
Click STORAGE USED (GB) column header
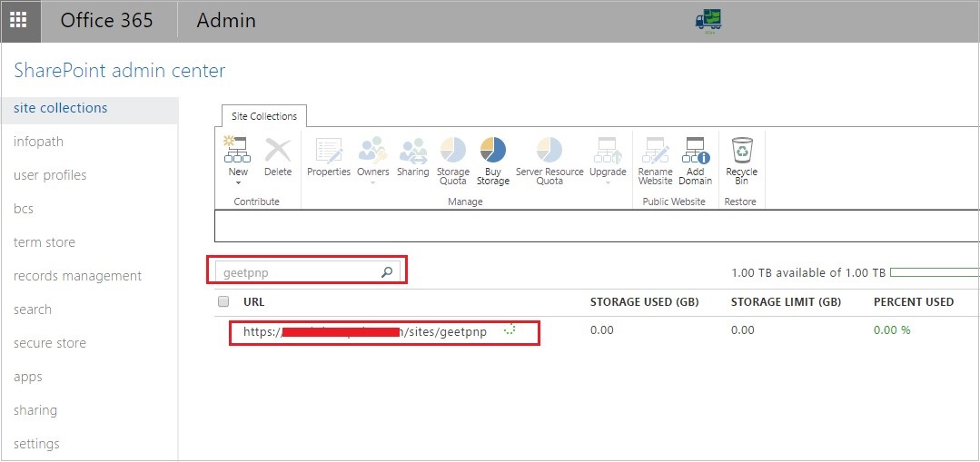[644, 302]
